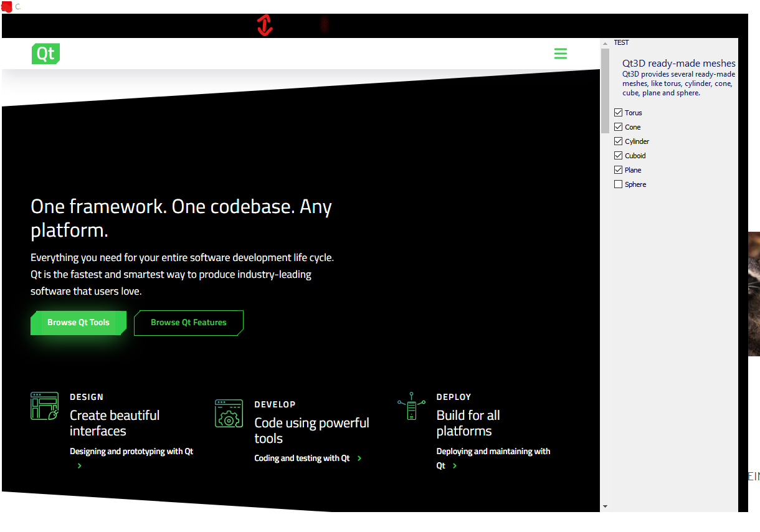Disable the Cone mesh checkbox
The image size is (760, 532).
point(619,127)
